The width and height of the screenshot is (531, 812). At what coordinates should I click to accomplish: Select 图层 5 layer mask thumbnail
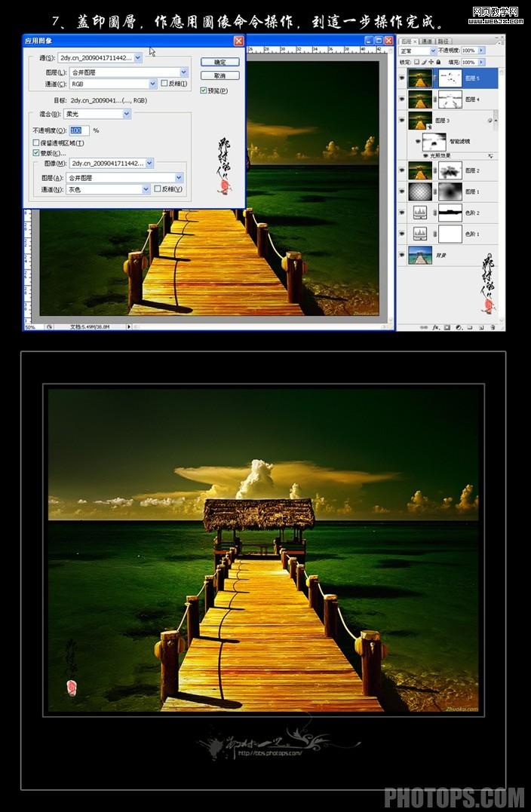point(450,78)
